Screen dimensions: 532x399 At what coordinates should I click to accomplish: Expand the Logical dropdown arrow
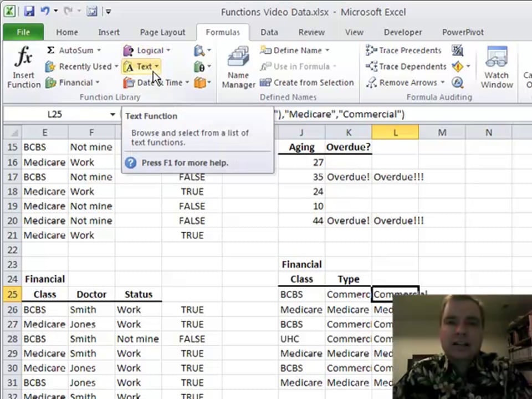(x=168, y=50)
